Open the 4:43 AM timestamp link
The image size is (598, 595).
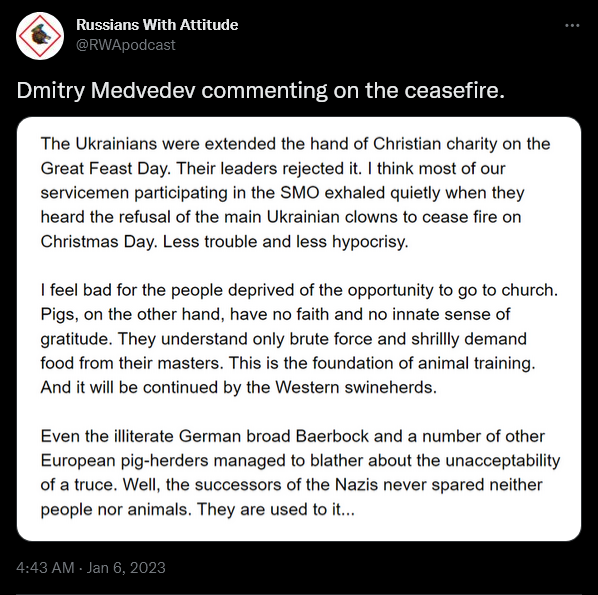click(x=45, y=568)
